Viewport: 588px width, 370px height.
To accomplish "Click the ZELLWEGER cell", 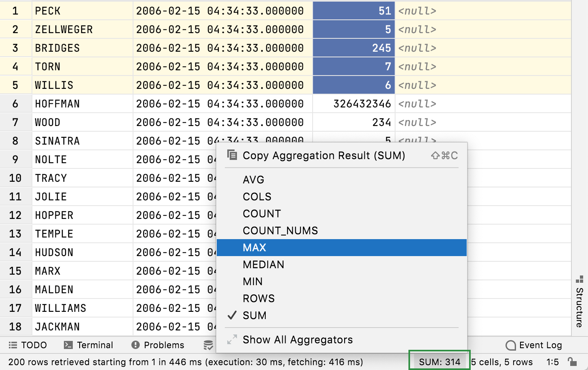I will [82, 29].
